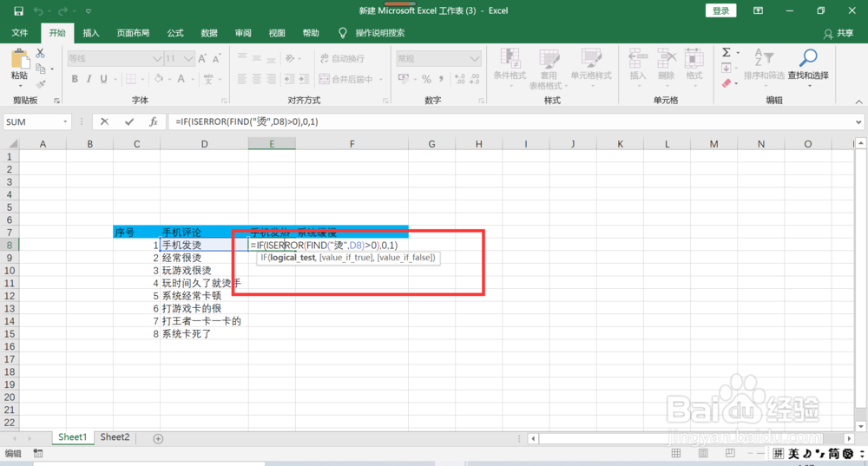This screenshot has width=868, height=466.
Task: Open Customize Quick Access Toolbar dropdown
Action: coord(88,10)
